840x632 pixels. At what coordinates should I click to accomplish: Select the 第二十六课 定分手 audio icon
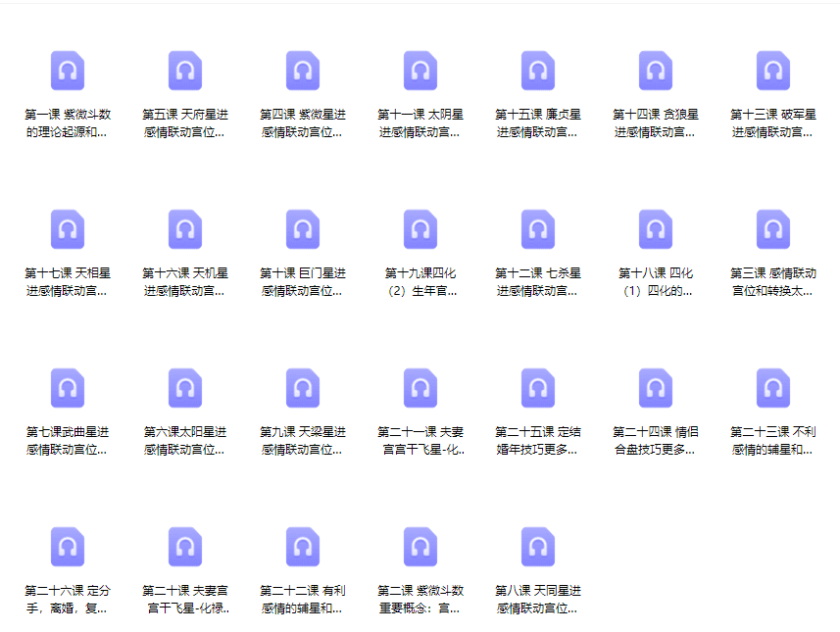coord(68,548)
